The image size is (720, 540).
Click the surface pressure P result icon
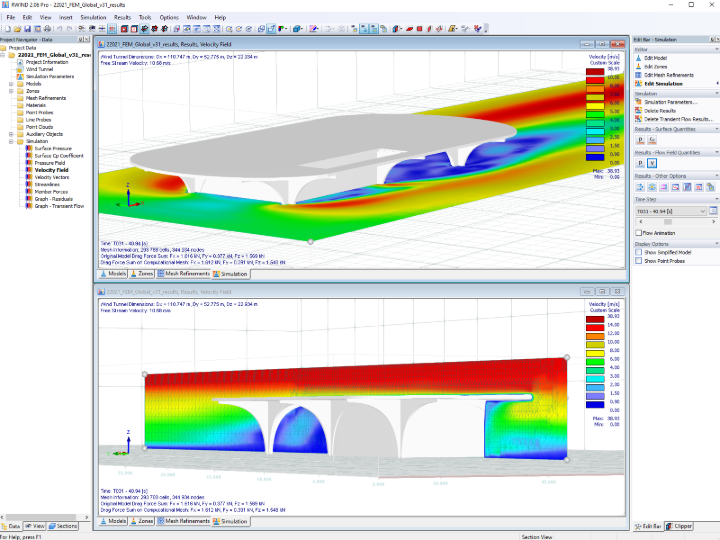coord(641,140)
